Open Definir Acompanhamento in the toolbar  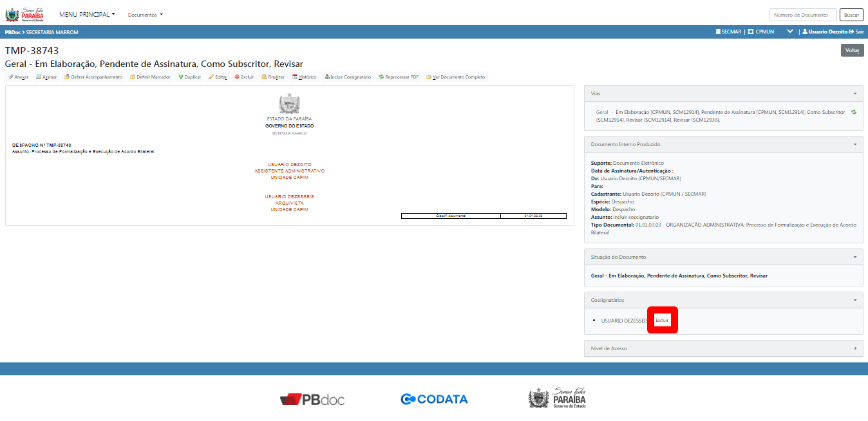[x=93, y=77]
